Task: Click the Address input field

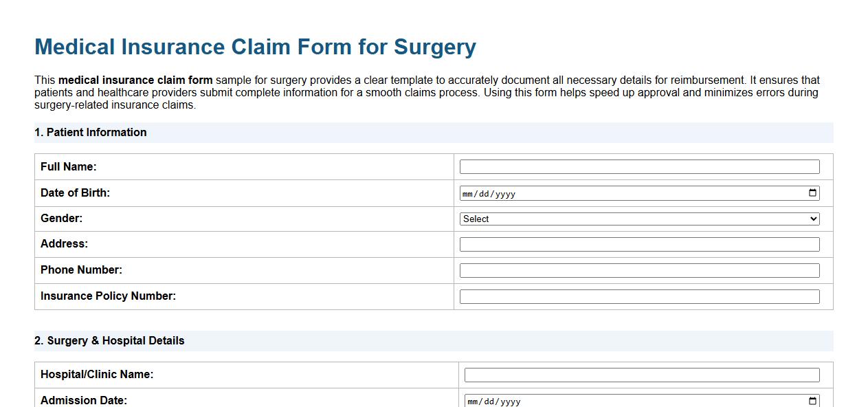Action: (639, 244)
